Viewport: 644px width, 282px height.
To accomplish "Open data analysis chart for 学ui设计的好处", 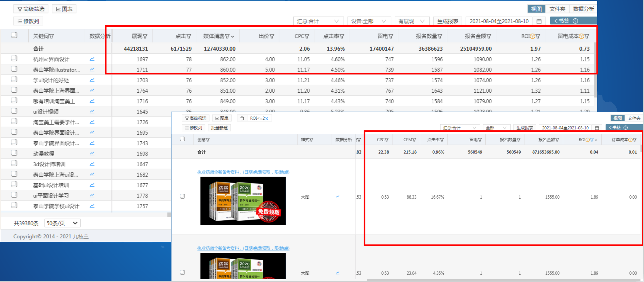I will tap(92, 80).
